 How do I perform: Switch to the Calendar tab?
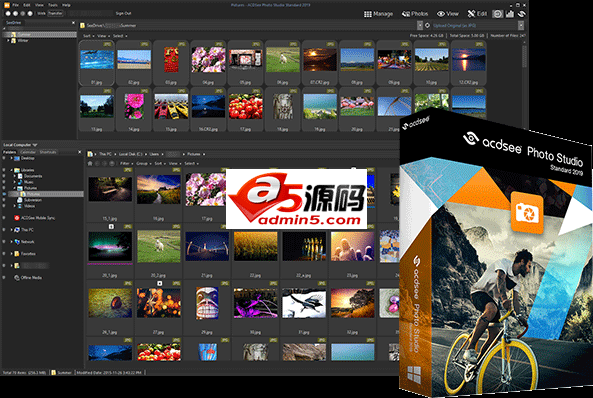click(x=28, y=152)
